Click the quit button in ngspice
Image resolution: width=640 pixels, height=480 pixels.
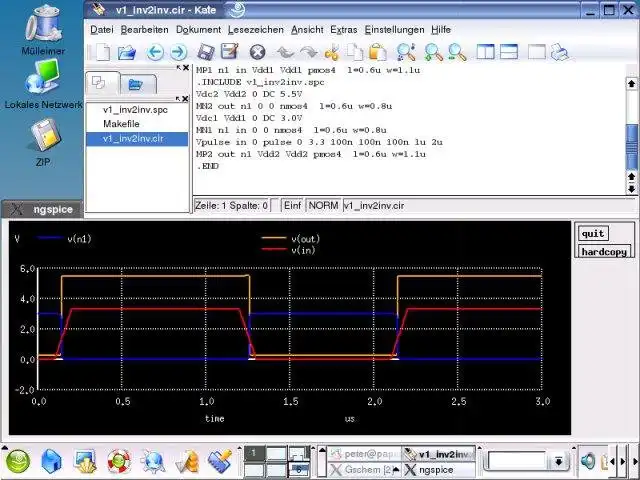point(593,233)
